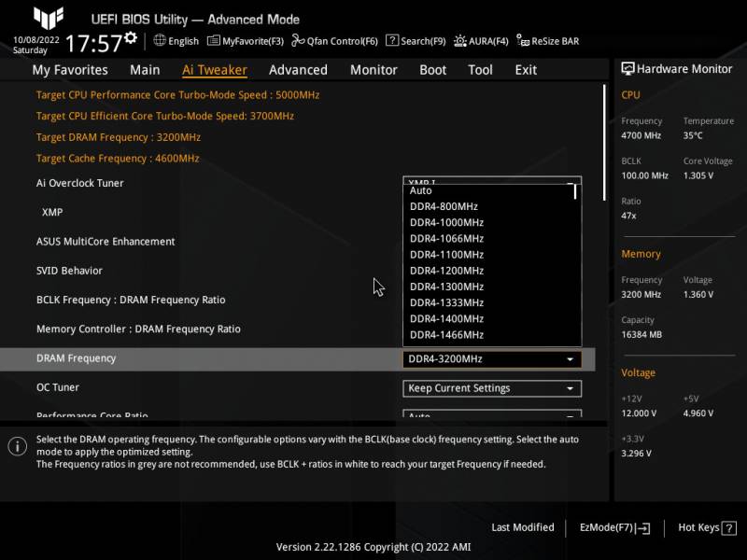Click the 17:57 clock display
The image size is (747, 560).
(94, 44)
